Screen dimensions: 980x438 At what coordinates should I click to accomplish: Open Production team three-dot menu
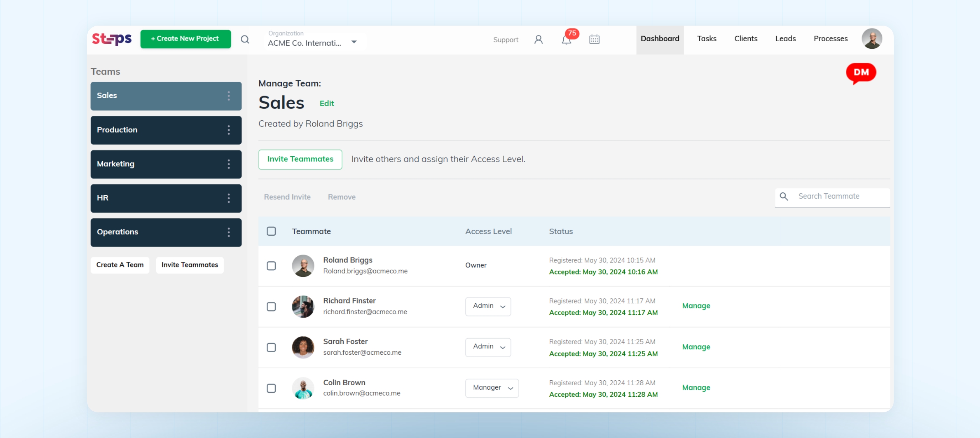pos(229,130)
